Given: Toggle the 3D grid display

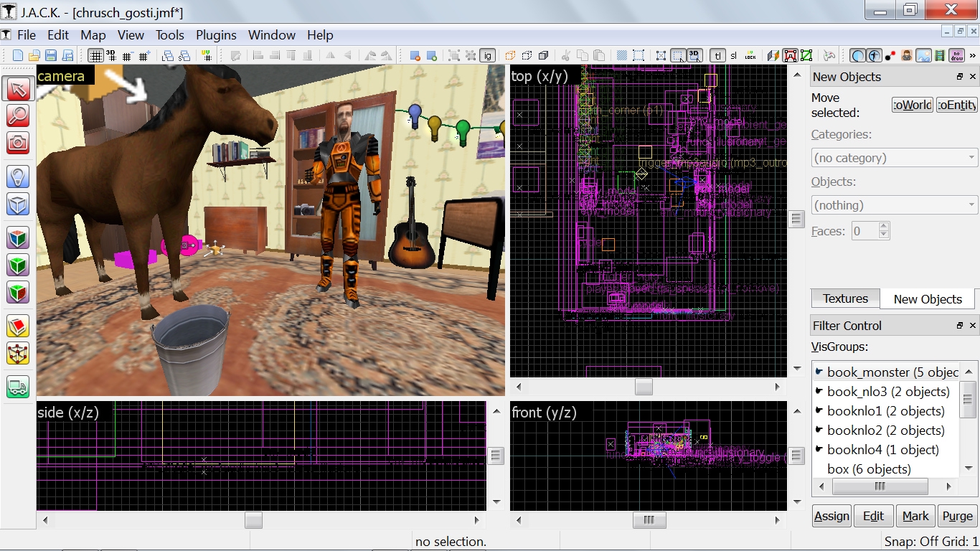Looking at the screenshot, I should 111,55.
